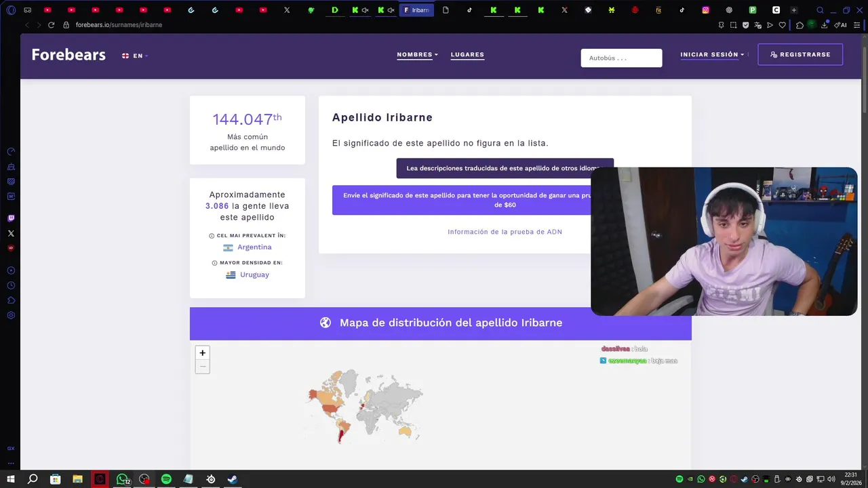The height and width of the screenshot is (488, 868).
Task: Open X in the browser sidebar
Action: click(x=11, y=233)
